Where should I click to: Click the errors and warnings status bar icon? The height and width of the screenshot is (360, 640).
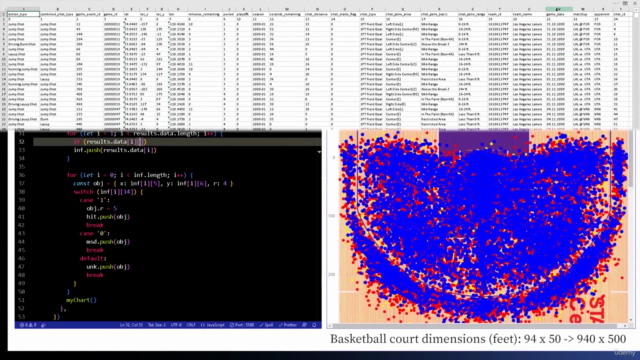29,325
